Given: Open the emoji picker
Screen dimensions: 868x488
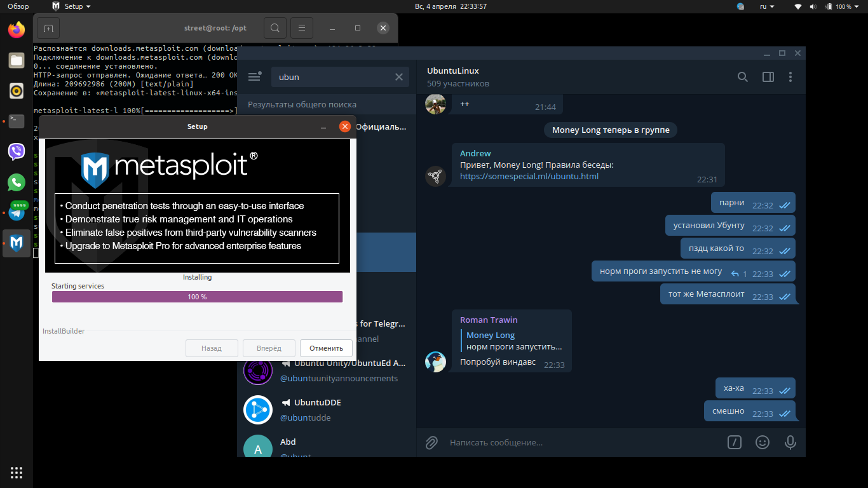Looking at the screenshot, I should click(763, 442).
